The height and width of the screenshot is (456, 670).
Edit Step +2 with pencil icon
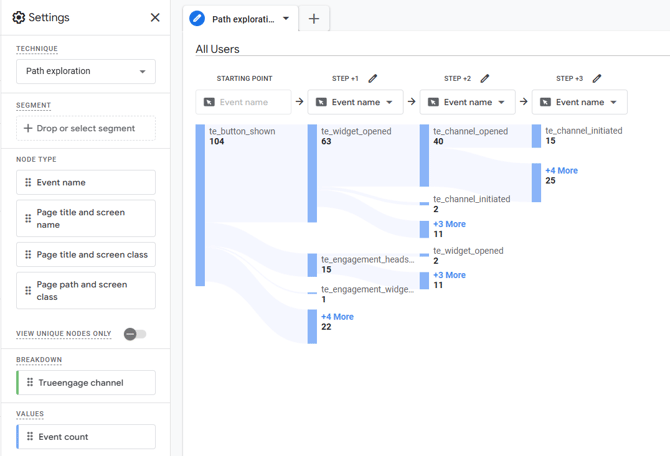click(485, 78)
